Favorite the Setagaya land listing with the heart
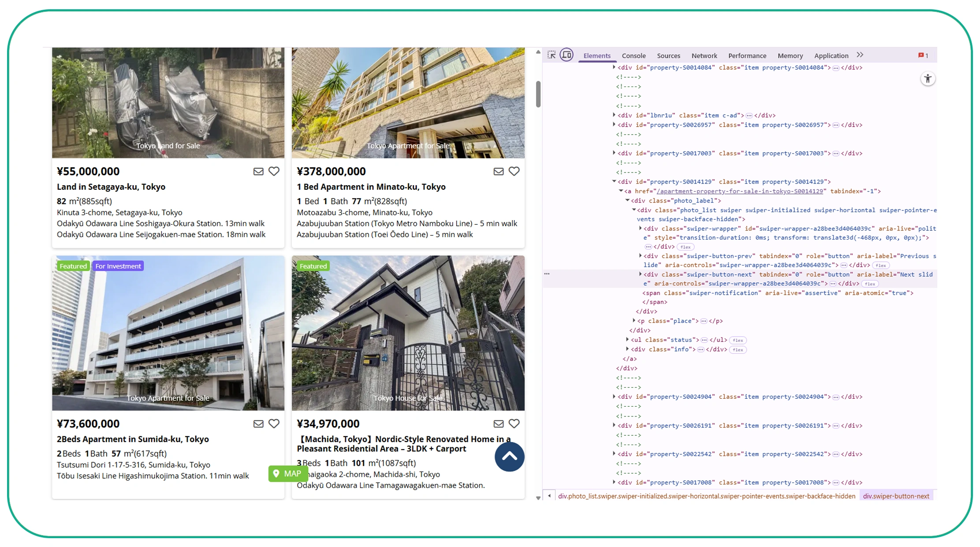 [x=274, y=171]
